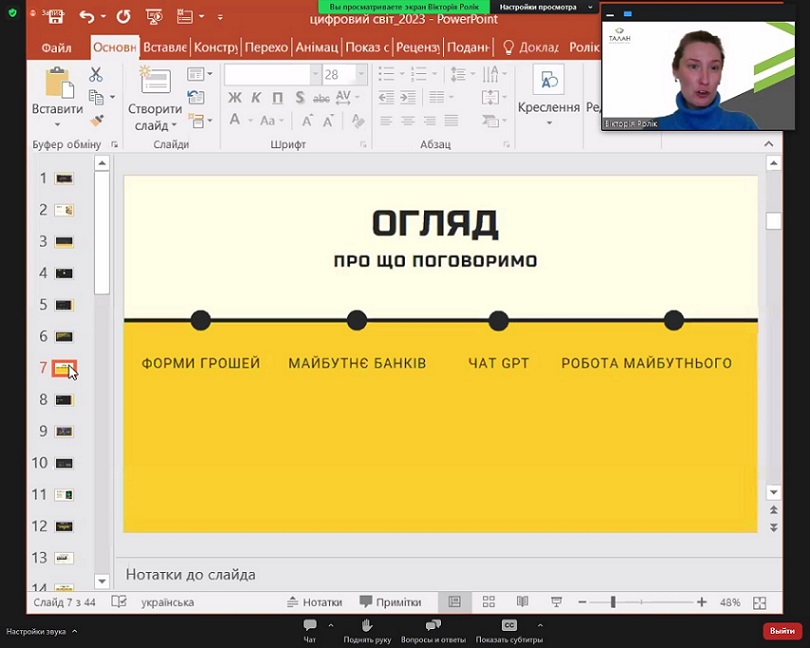Fit slide to current window icon

[x=759, y=603]
